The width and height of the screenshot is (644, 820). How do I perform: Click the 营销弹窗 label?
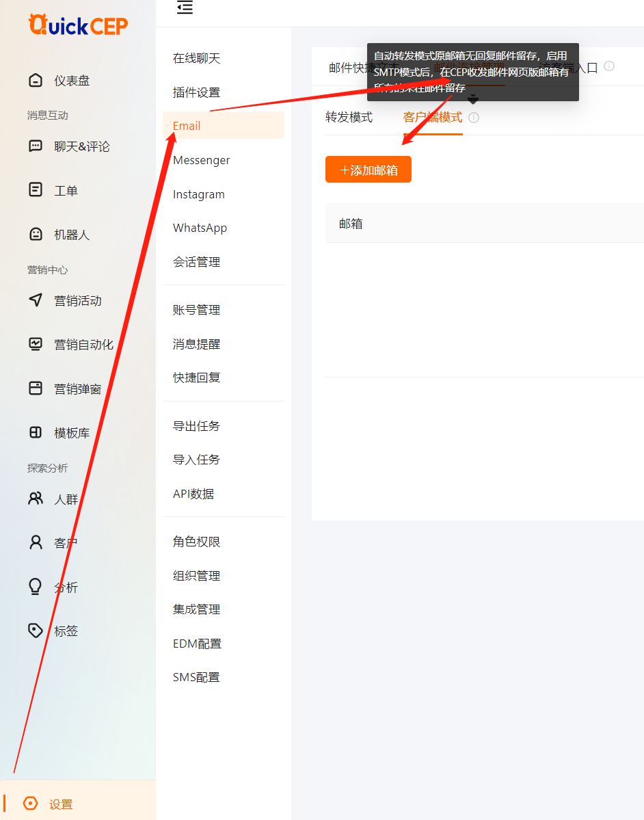(78, 388)
